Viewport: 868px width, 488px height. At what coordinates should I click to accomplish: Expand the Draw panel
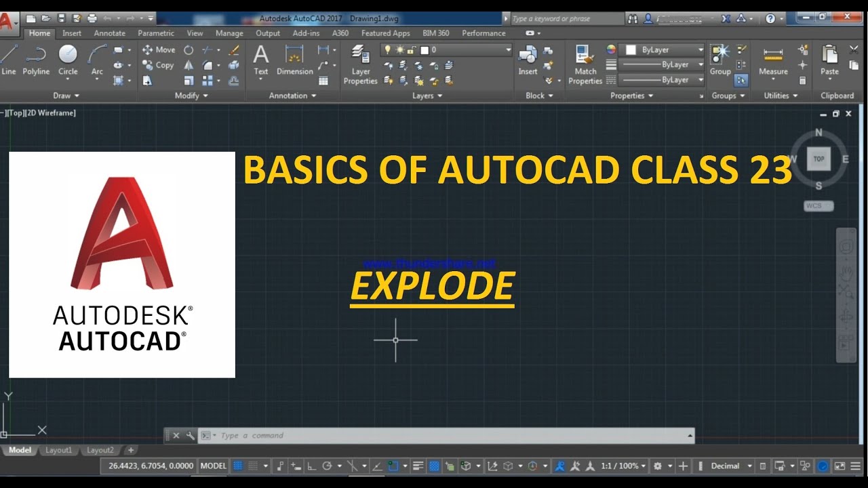[x=66, y=96]
